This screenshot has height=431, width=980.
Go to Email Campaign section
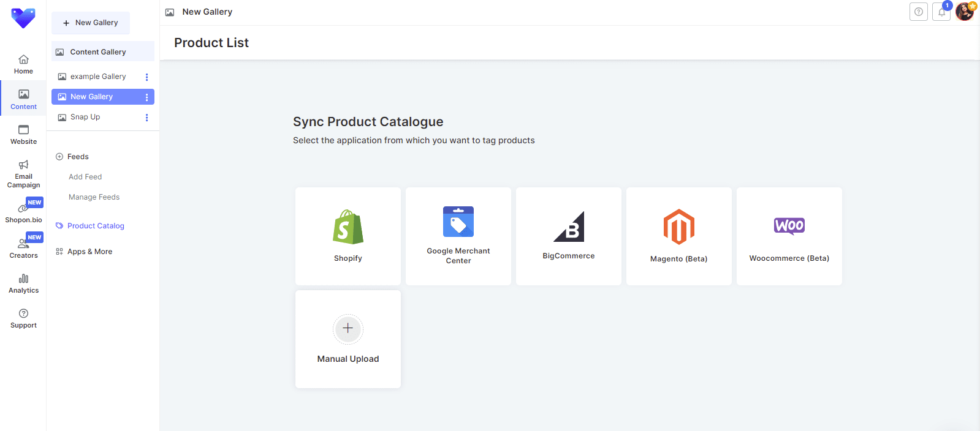pos(23,173)
